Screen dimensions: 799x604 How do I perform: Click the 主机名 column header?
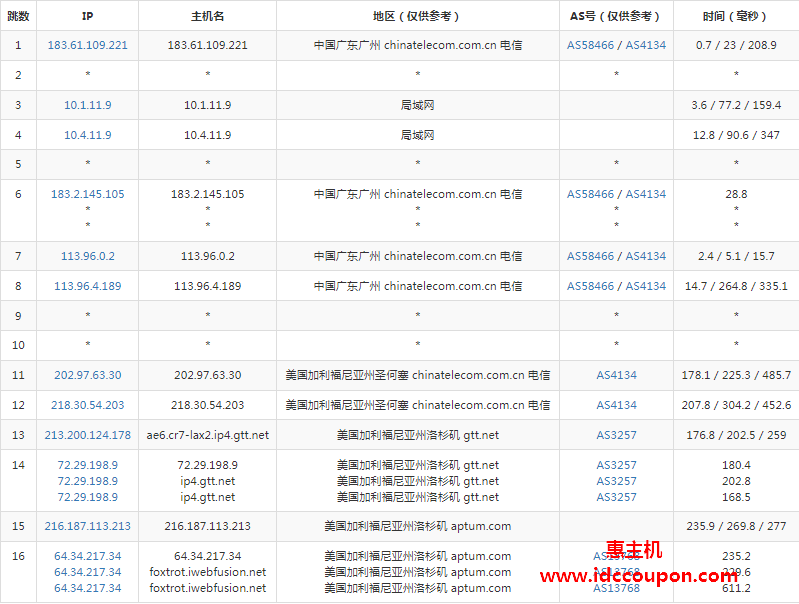coord(207,16)
